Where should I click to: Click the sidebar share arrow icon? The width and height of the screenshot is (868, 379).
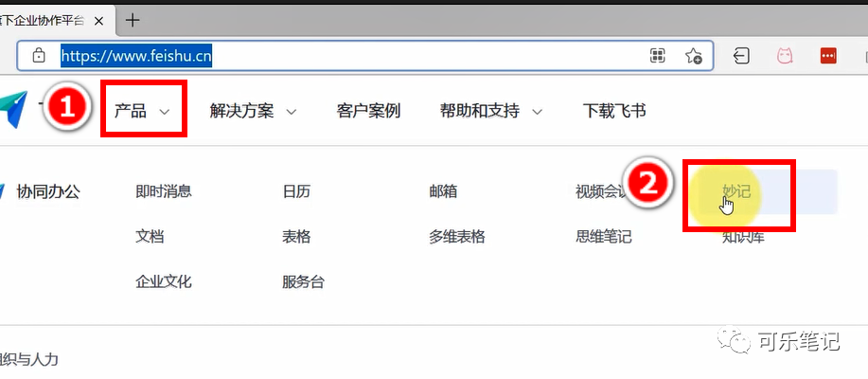[x=741, y=55]
